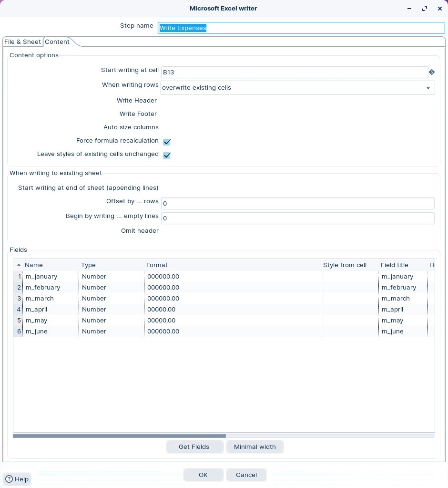Click into the Step name text field
The image size is (448, 488).
coord(301,28)
